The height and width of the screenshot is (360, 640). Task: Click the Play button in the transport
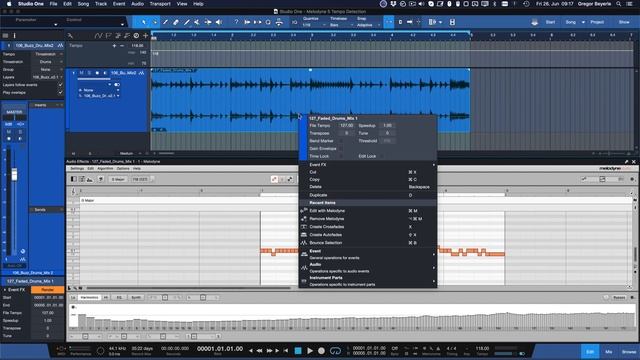310,351
